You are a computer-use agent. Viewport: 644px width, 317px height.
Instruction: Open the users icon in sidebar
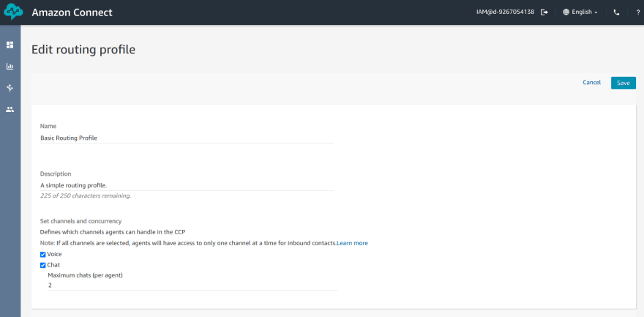point(10,110)
